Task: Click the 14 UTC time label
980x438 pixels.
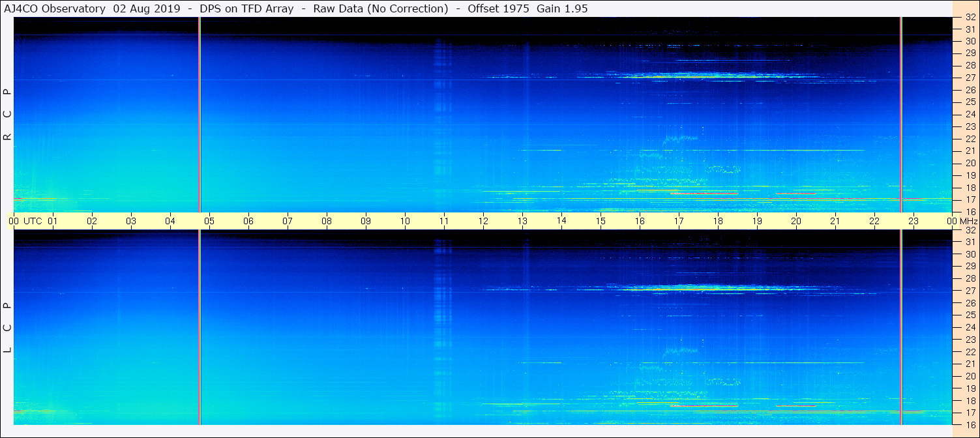Action: point(561,221)
